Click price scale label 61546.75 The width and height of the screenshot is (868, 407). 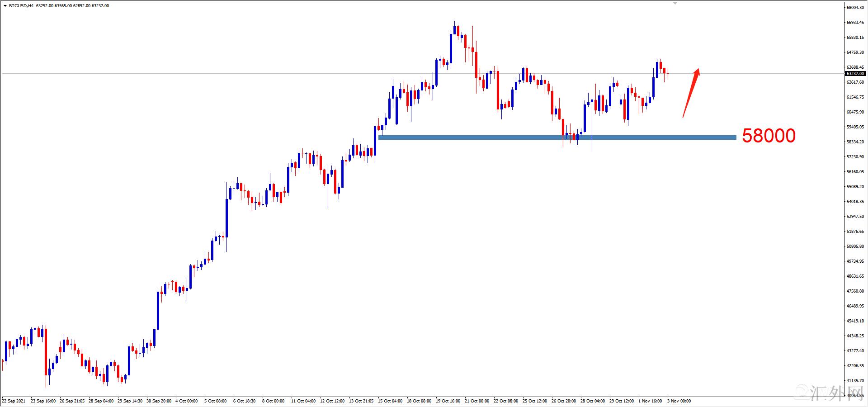[x=855, y=97]
